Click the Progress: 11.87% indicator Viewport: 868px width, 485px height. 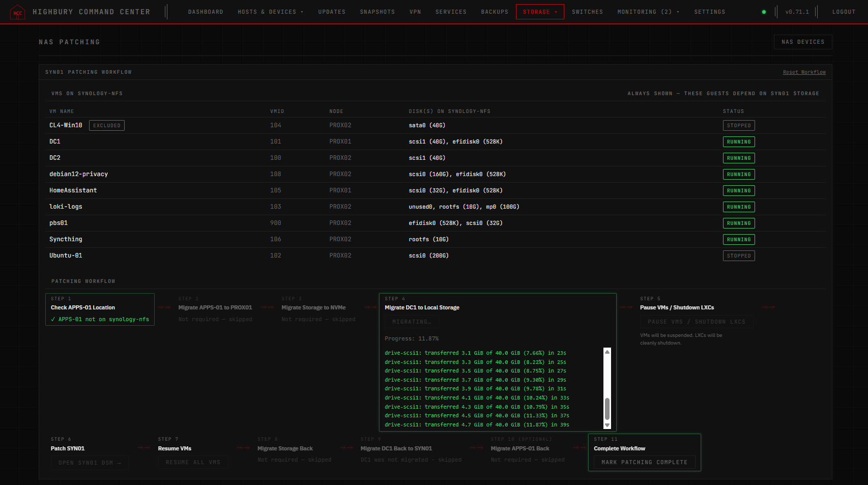click(x=412, y=338)
